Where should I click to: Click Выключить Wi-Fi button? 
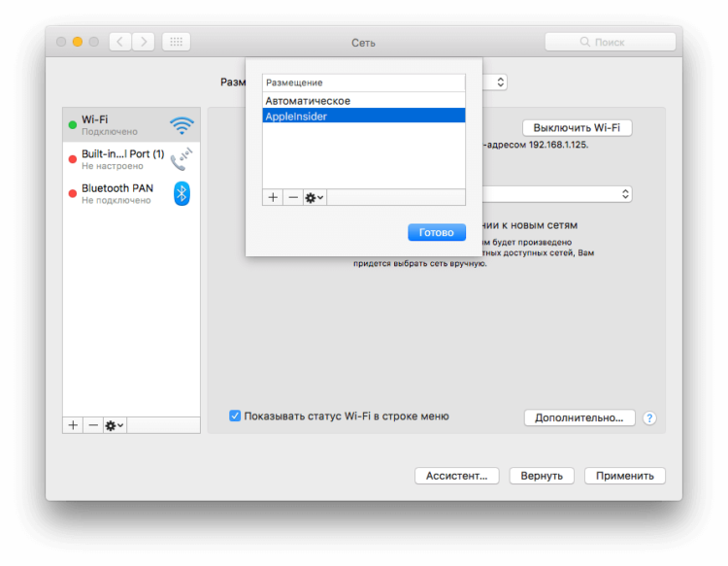pos(577,128)
